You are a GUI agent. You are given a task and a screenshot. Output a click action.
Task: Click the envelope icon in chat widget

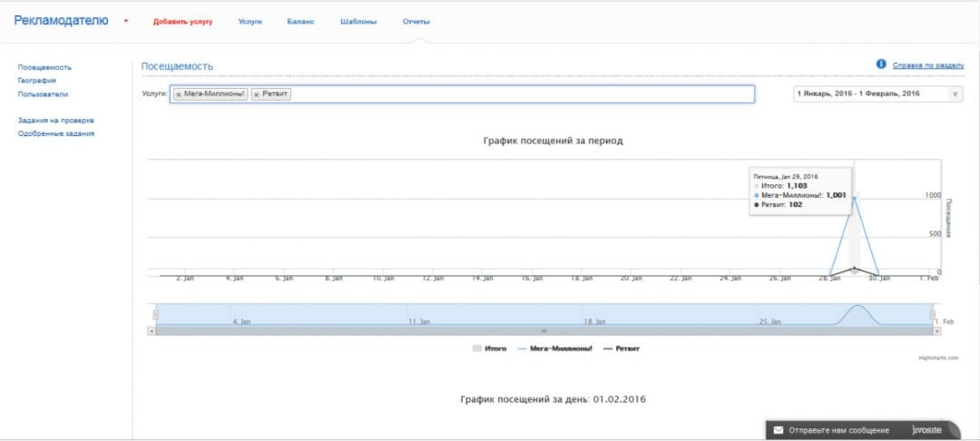click(x=779, y=430)
